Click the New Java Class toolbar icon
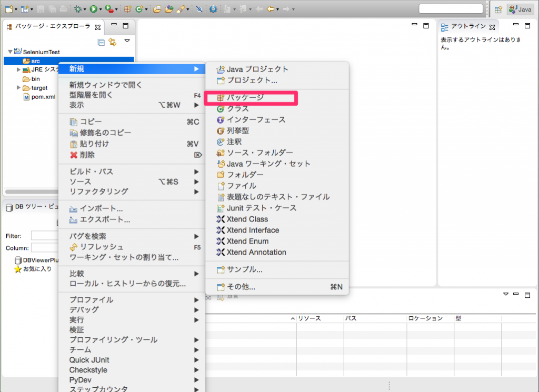The height and width of the screenshot is (392, 539). click(139, 9)
